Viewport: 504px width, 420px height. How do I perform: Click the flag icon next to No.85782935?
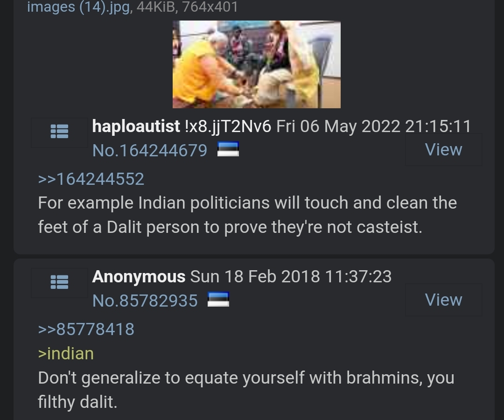coord(218,300)
